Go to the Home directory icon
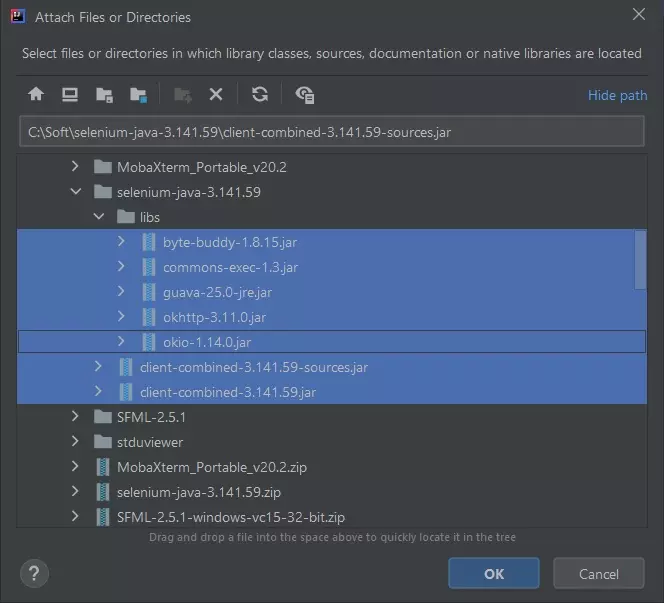The image size is (664, 603). (36, 94)
